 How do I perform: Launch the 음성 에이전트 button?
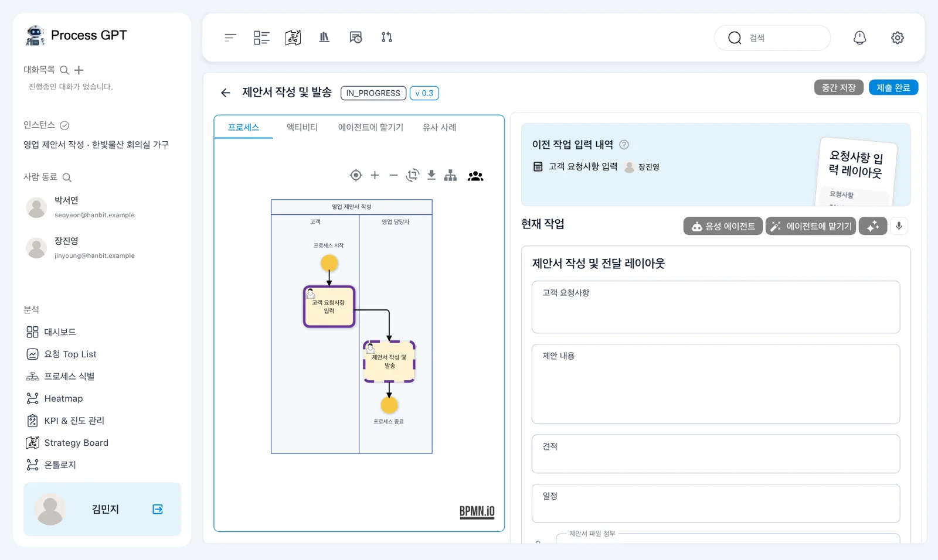point(723,226)
